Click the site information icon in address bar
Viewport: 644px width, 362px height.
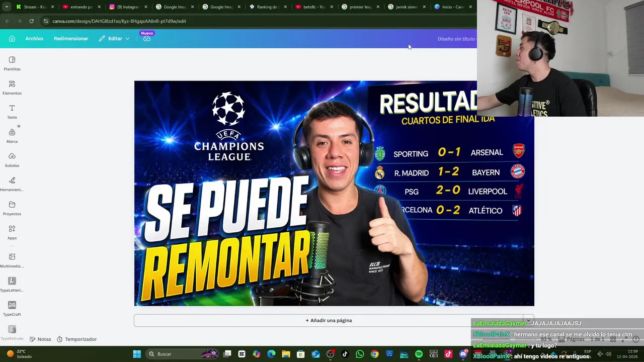click(46, 21)
